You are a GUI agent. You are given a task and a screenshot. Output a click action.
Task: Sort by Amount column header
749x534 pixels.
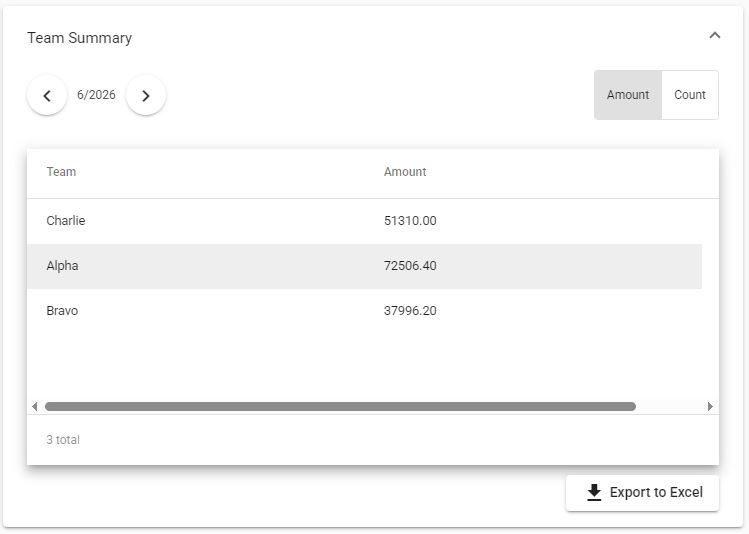[x=405, y=172]
